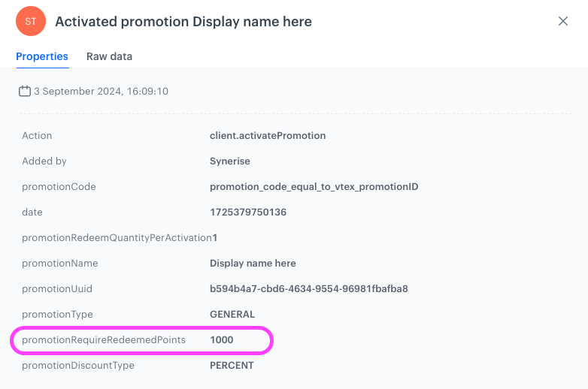588x389 pixels.
Task: Click the ST avatar icon
Action: click(30, 22)
